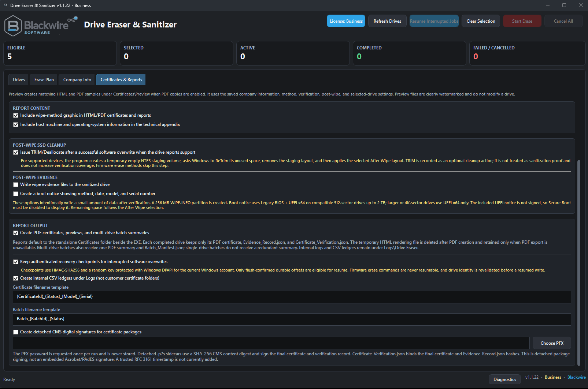Click the Blackwire link in status bar
Image resolution: width=588 pixels, height=389 pixels.
pos(576,377)
